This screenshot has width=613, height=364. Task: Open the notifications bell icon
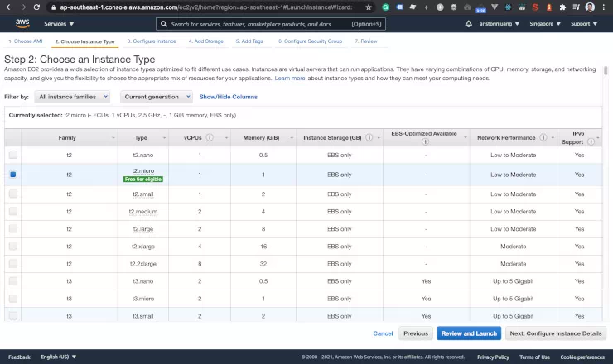[x=468, y=24]
